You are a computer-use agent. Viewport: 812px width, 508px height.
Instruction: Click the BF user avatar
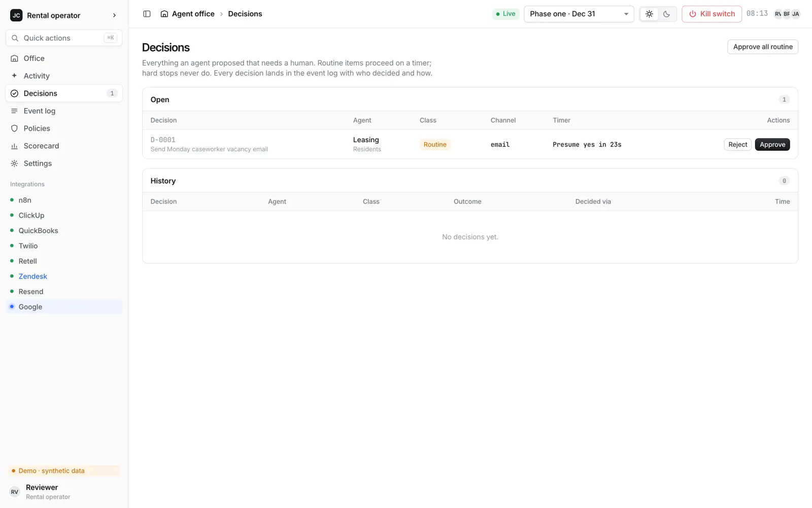point(787,14)
